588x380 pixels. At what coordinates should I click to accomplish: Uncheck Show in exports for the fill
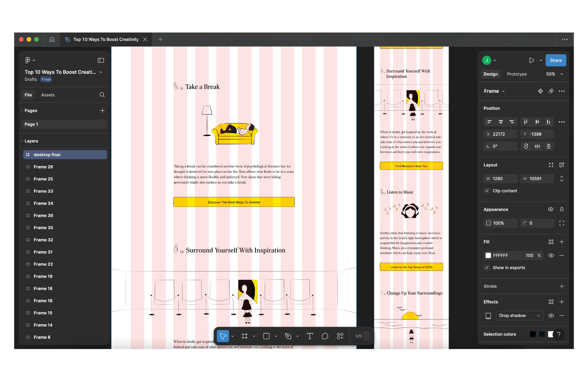486,268
